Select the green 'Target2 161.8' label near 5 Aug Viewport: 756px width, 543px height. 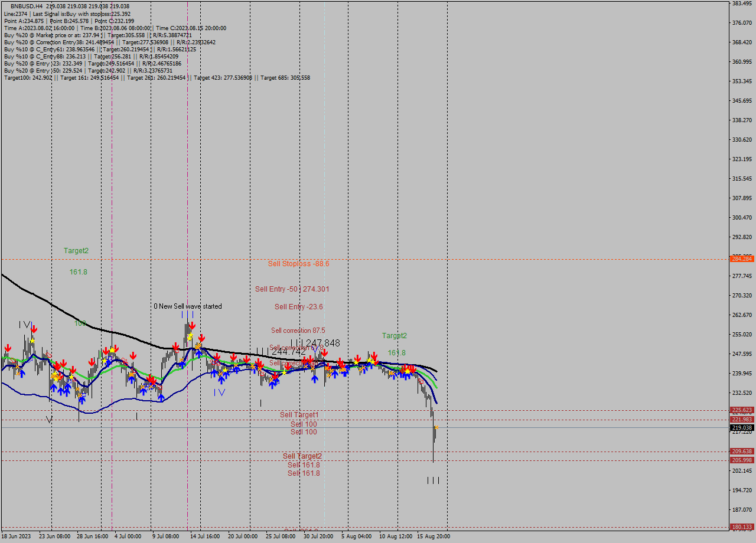click(395, 335)
